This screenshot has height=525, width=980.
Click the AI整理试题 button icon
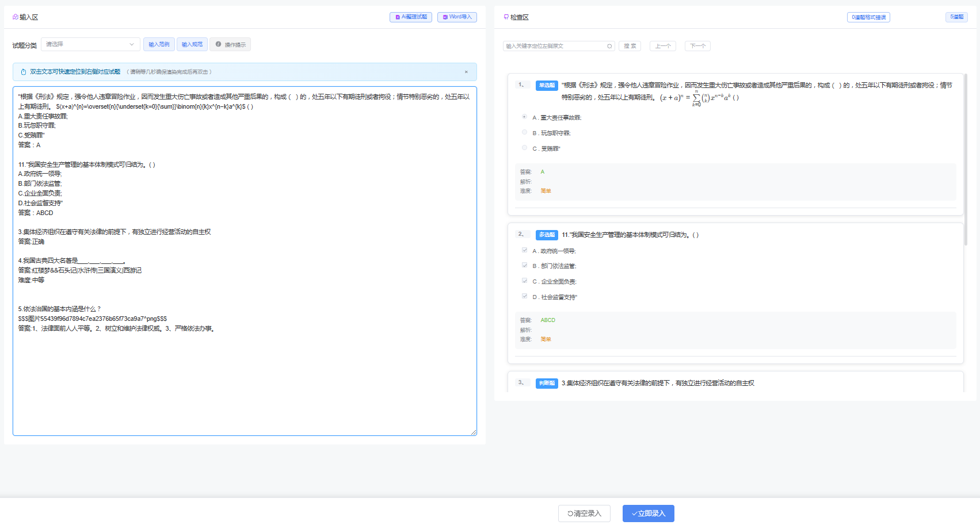tap(398, 17)
